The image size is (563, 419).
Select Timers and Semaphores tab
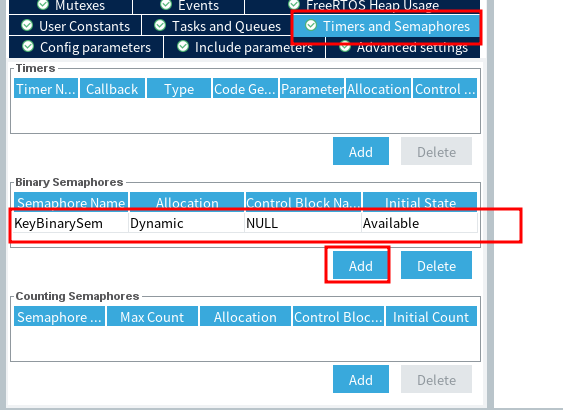(x=387, y=26)
